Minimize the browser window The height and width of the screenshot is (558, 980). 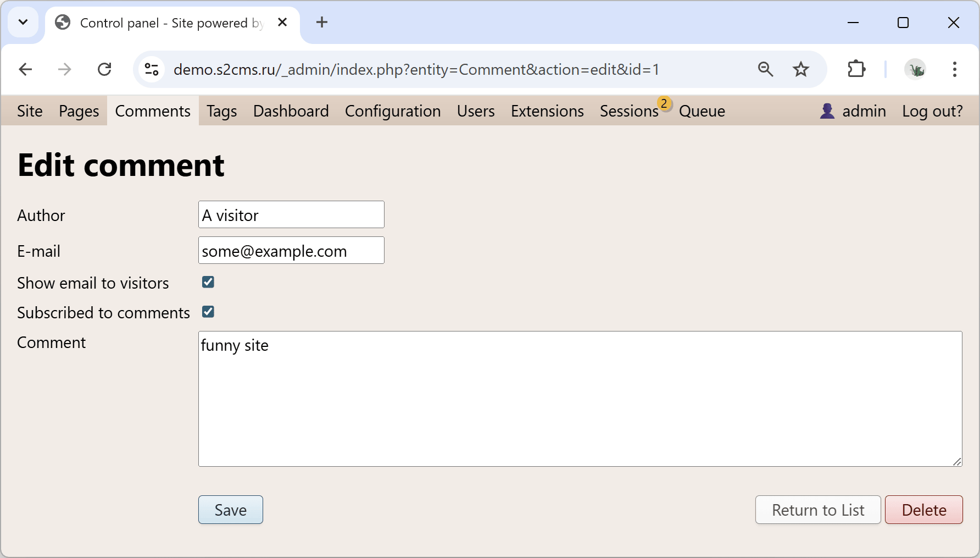tap(853, 23)
